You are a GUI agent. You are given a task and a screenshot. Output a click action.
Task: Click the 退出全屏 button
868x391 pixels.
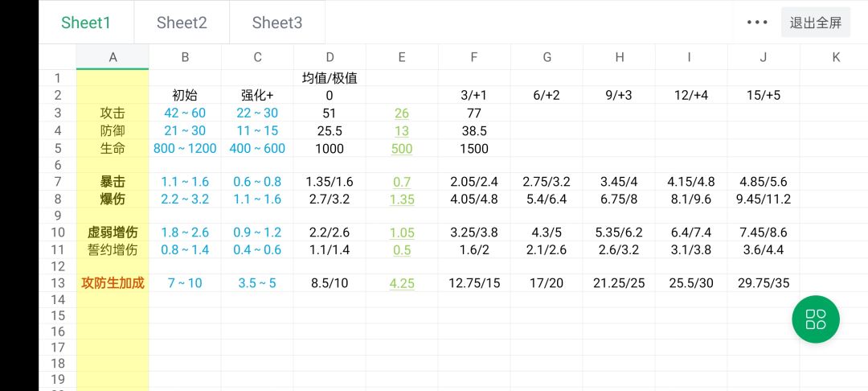(x=815, y=23)
